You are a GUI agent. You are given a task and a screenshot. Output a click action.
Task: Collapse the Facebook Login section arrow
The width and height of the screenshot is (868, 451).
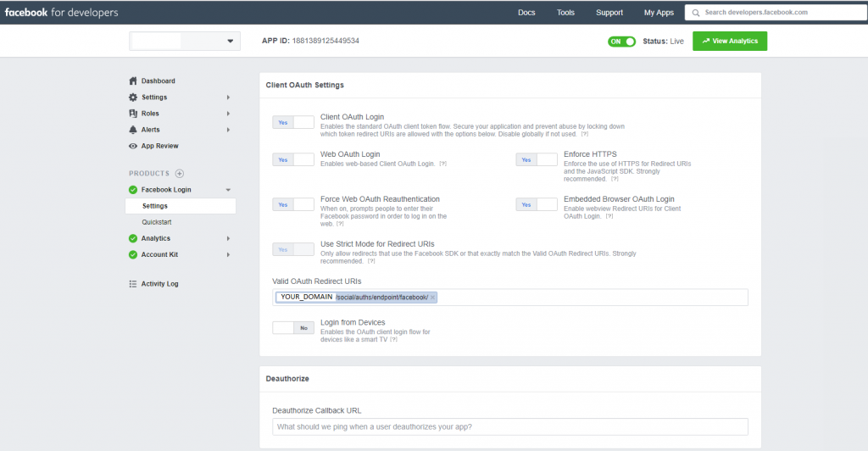pos(228,190)
